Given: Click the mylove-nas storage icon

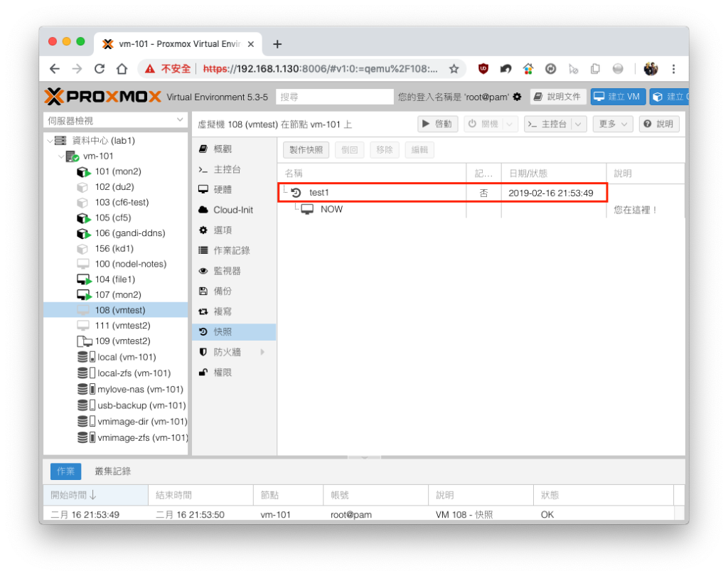Looking at the screenshot, I should (86, 389).
